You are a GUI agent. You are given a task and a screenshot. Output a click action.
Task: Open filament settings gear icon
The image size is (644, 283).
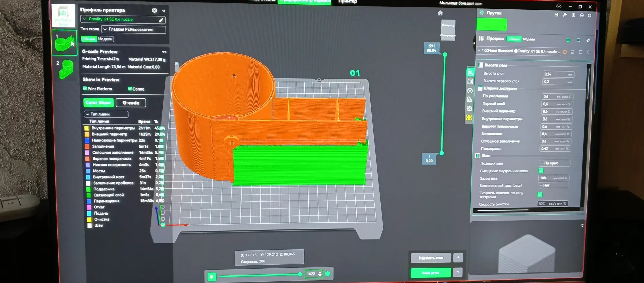[x=589, y=15]
